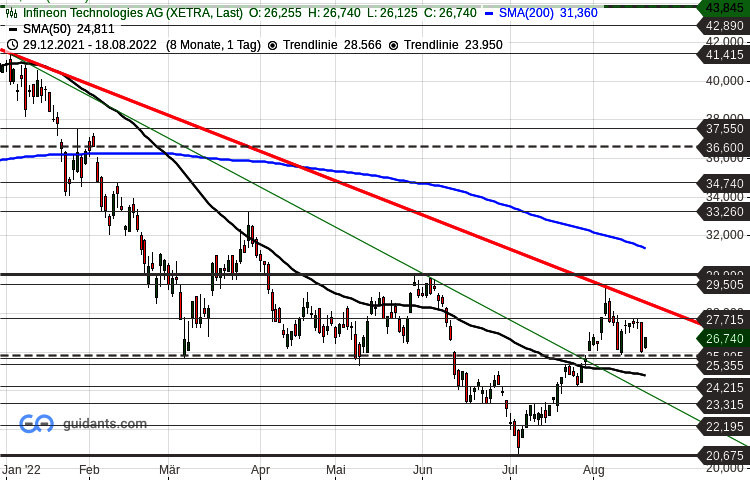This screenshot has width=750, height=480.
Task: Click the SMA(200) 31,360 legend label
Action: [548, 13]
